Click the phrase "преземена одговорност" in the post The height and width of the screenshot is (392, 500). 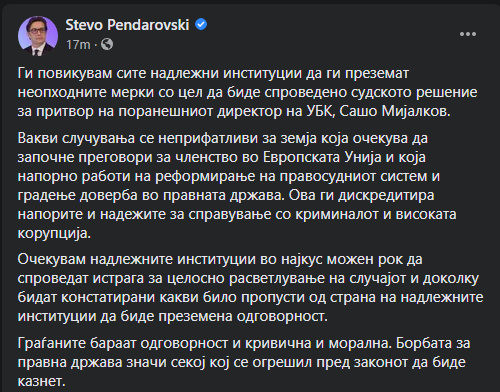(242, 316)
